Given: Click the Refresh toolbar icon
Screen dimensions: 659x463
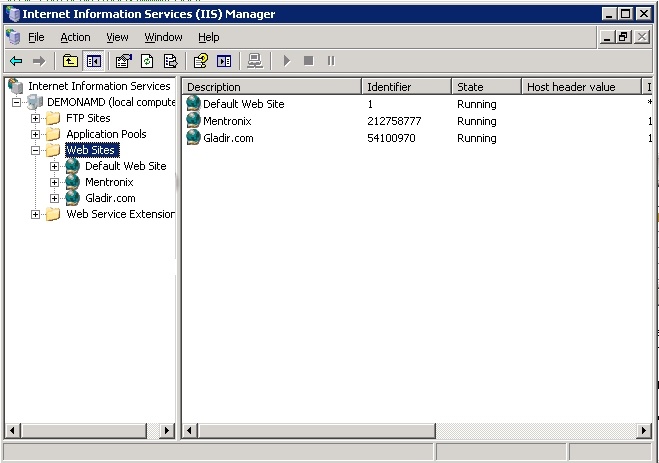Looking at the screenshot, I should 146,61.
